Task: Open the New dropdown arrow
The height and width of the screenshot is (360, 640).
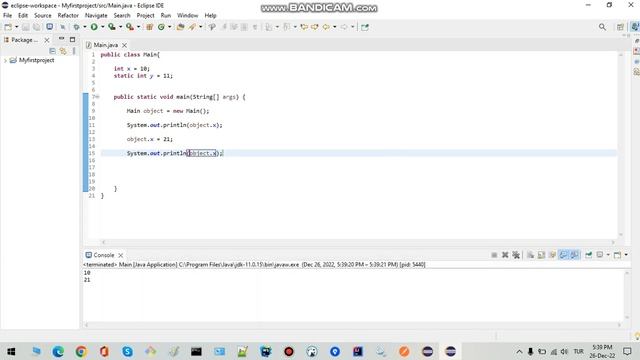Action: point(16,27)
